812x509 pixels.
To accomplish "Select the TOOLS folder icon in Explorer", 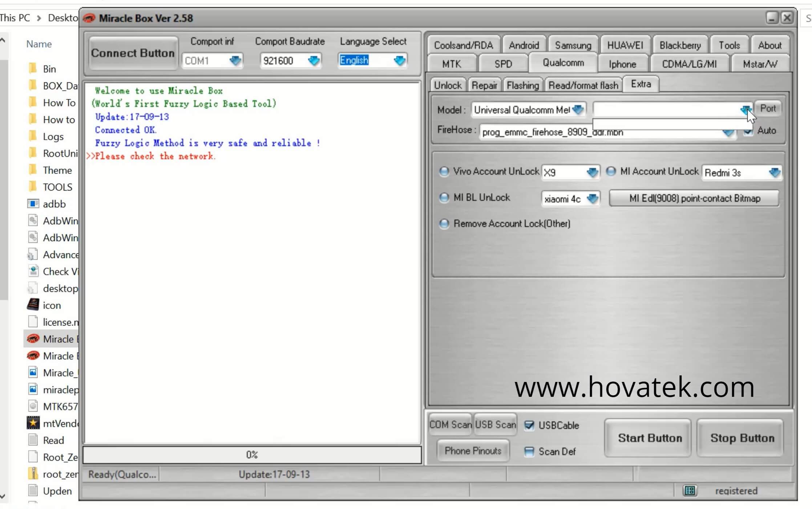I will 33,187.
